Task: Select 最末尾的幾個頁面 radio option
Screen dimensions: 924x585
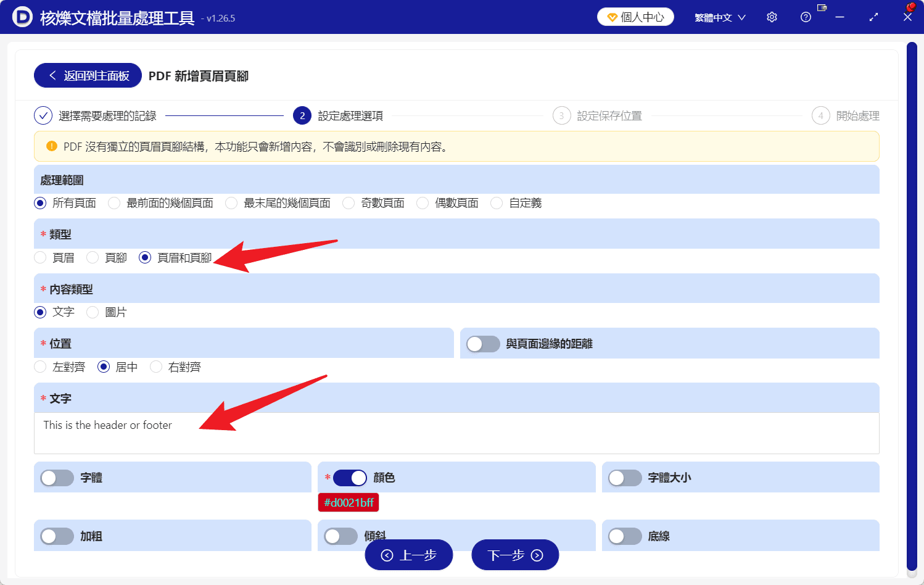Action: (231, 203)
